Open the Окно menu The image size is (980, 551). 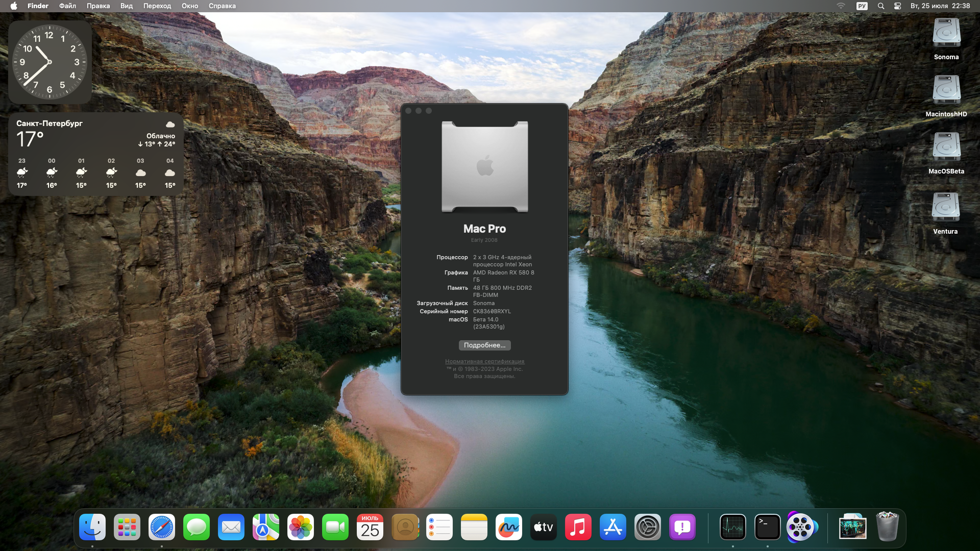(x=190, y=6)
